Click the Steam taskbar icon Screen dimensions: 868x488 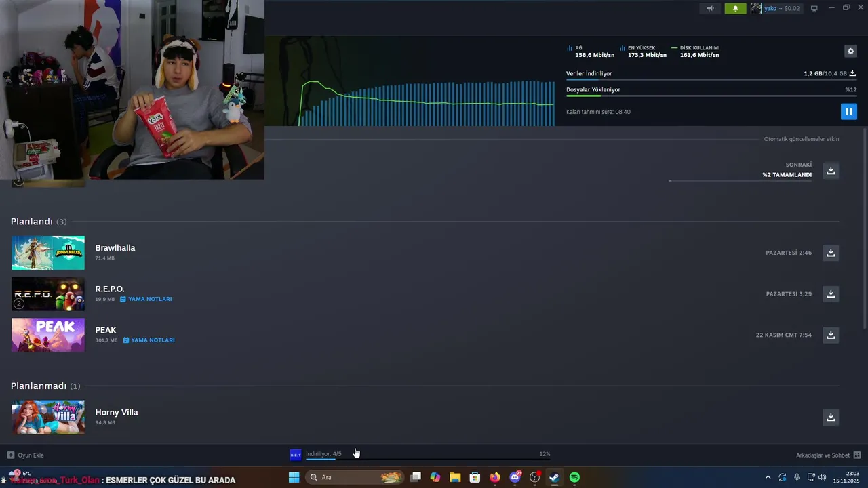coord(554,477)
